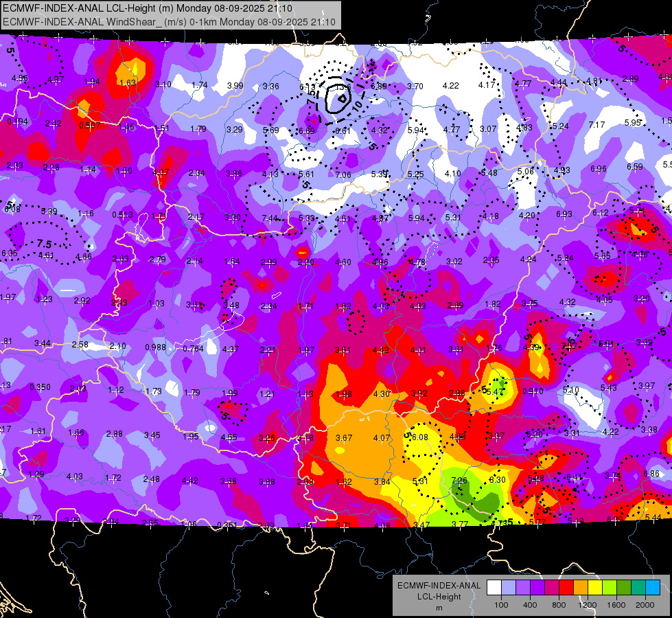The image size is (672, 618).
Task: Click the legend title ECMWF-INDEX-ANAL
Action: pos(439,586)
